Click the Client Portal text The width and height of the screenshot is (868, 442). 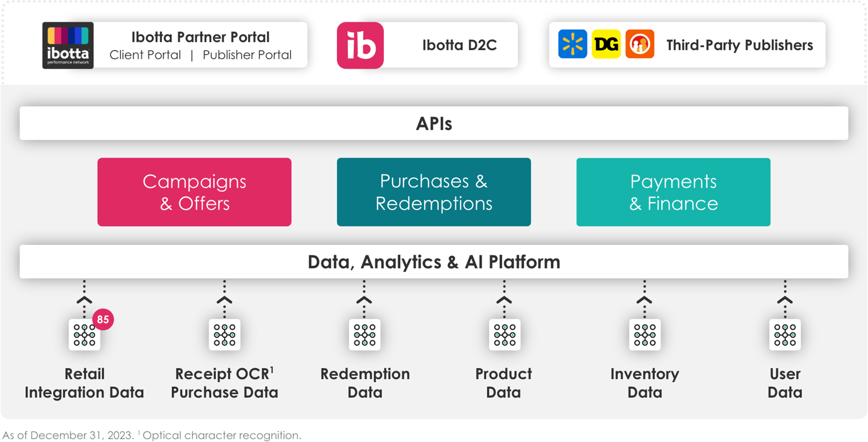145,55
